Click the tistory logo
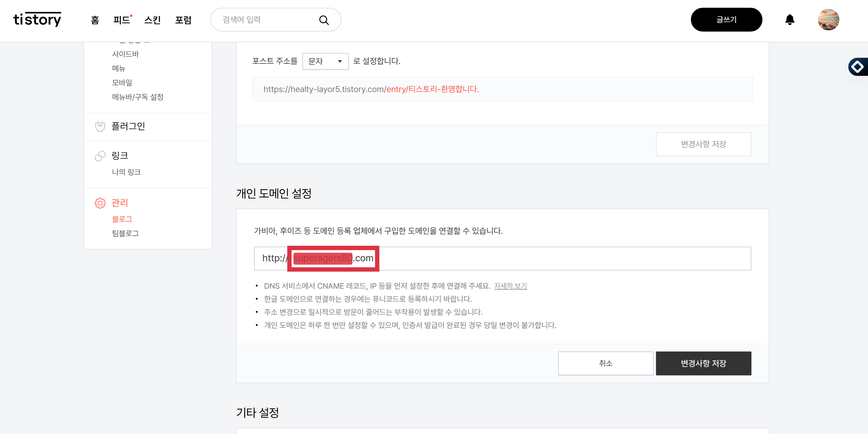This screenshot has width=868, height=434. [37, 20]
